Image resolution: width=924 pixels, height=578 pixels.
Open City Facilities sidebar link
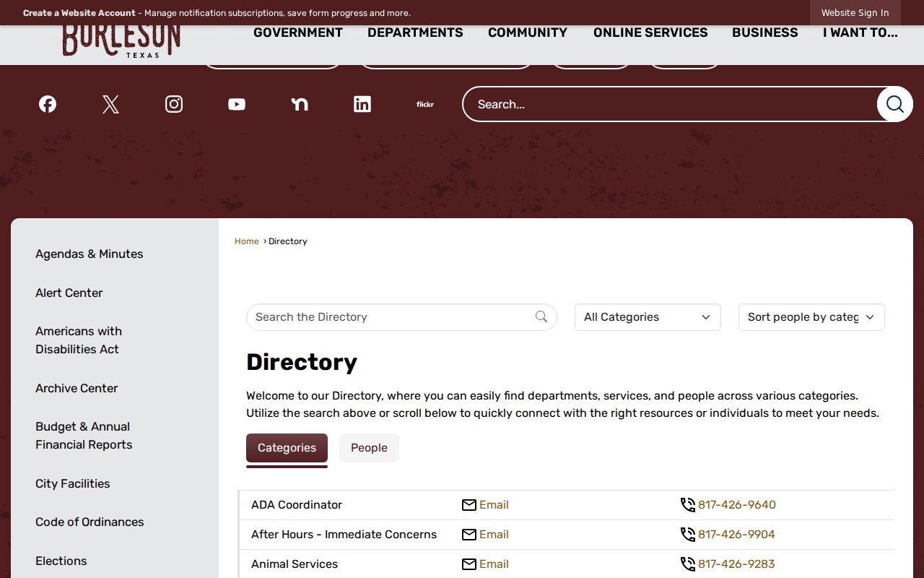73,484
